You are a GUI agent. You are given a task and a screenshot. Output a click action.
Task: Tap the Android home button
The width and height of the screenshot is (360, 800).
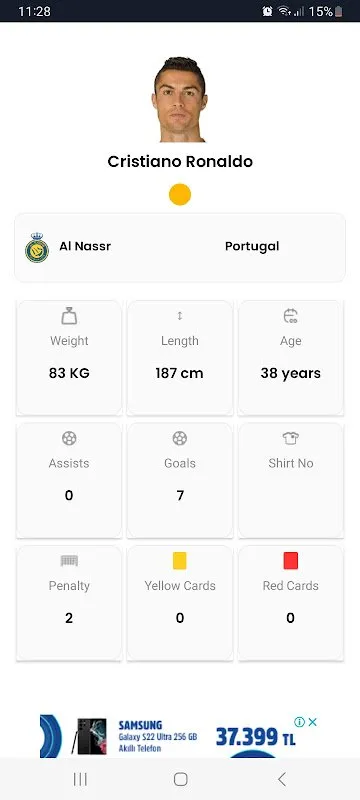181,779
